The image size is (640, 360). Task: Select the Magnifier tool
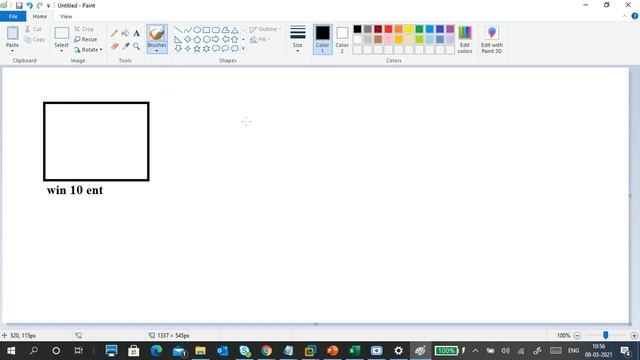(x=136, y=47)
